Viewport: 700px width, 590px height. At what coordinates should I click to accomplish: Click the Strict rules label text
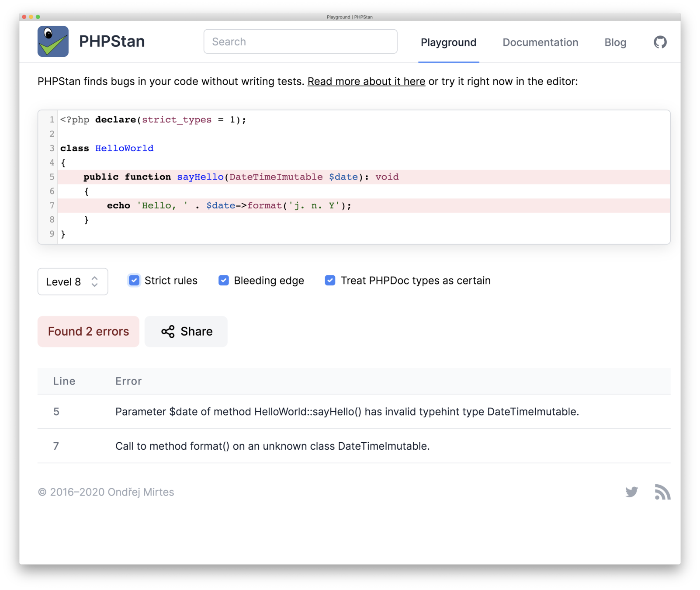click(171, 281)
